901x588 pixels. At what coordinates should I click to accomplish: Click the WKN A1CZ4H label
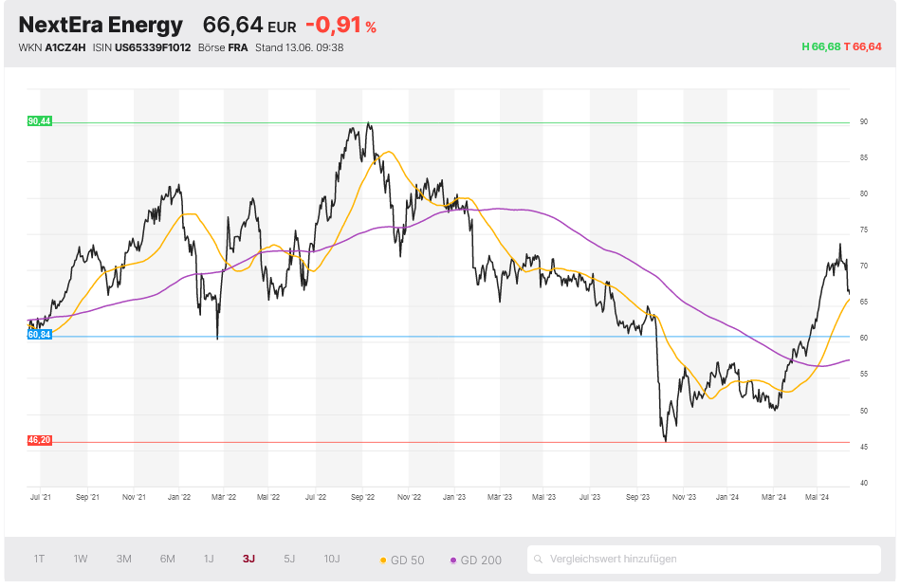[x=52, y=47]
